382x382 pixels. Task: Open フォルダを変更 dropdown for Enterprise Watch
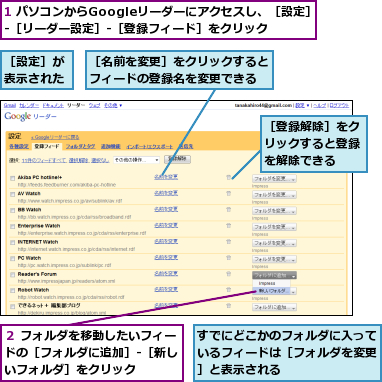click(274, 227)
